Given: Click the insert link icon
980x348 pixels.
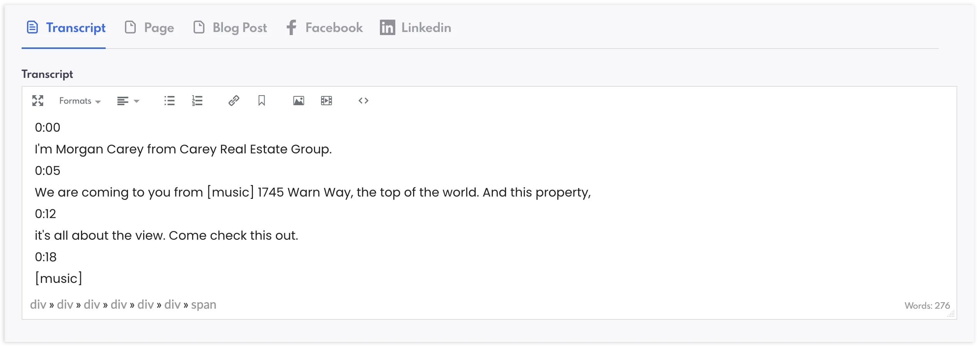Looking at the screenshot, I should (x=234, y=101).
